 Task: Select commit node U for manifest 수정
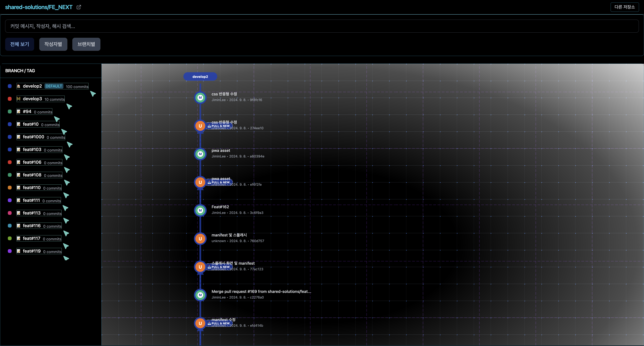200,323
